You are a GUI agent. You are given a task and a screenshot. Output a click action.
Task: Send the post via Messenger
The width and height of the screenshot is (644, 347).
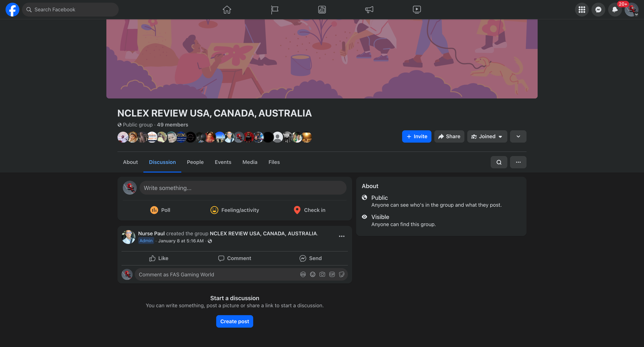click(310, 258)
